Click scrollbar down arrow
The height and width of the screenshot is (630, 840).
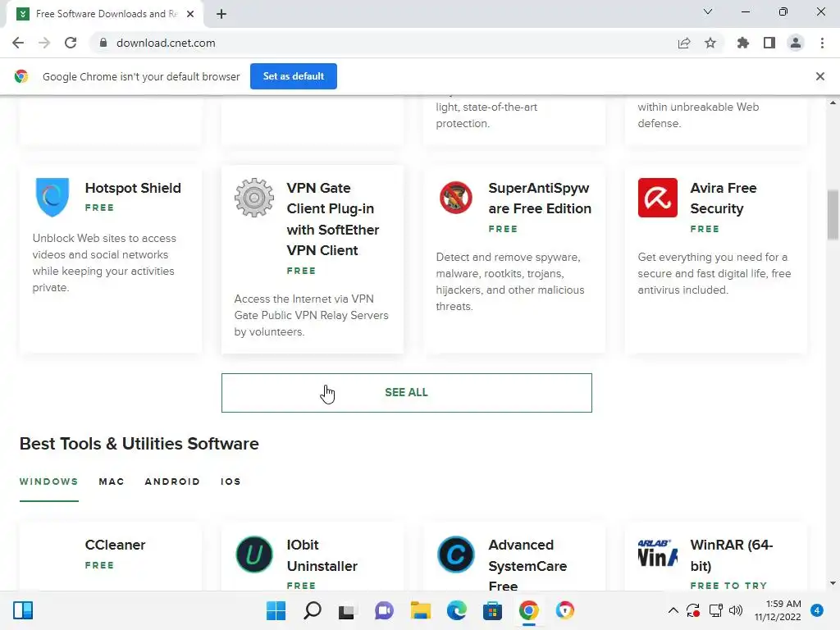pyautogui.click(x=833, y=583)
